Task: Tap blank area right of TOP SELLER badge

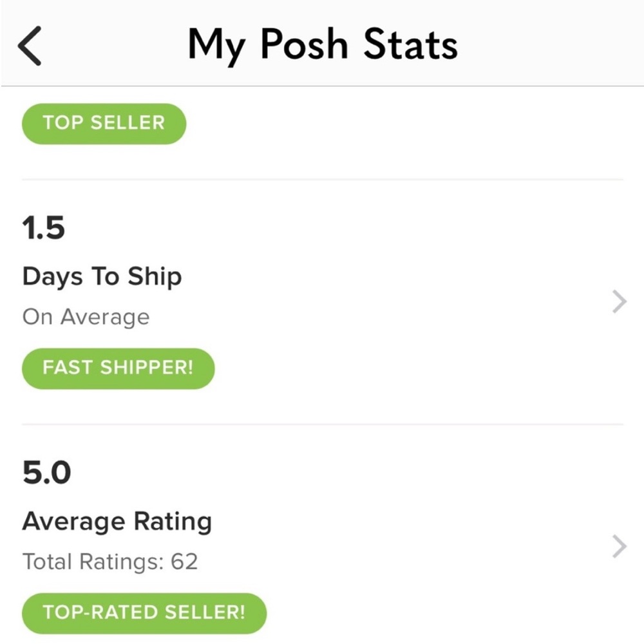Action: pos(399,123)
